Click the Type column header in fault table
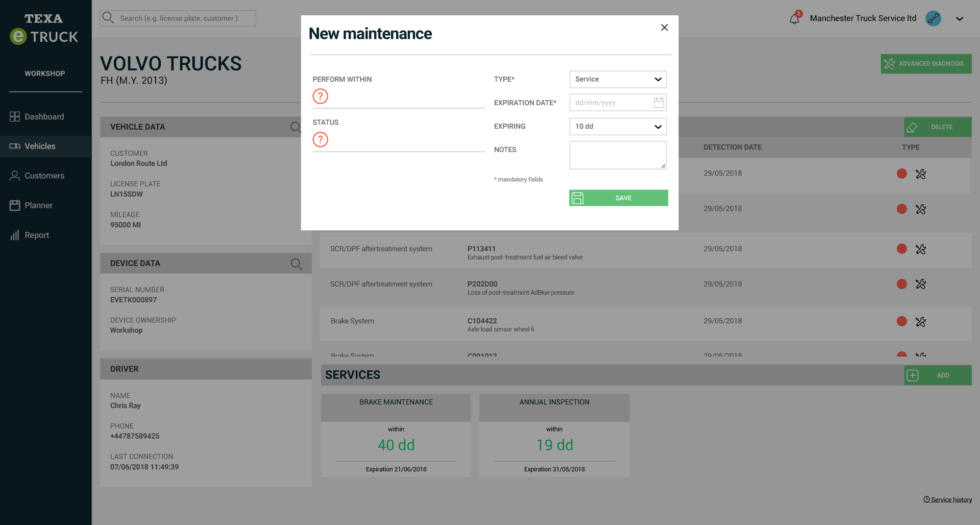This screenshot has width=980, height=525. 911,147
